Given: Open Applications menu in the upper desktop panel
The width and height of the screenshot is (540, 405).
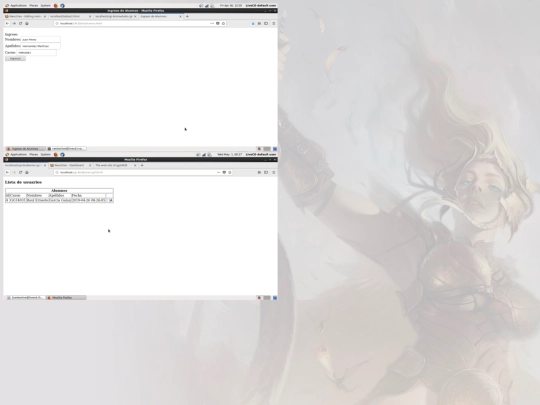Looking at the screenshot, I should (16, 6).
